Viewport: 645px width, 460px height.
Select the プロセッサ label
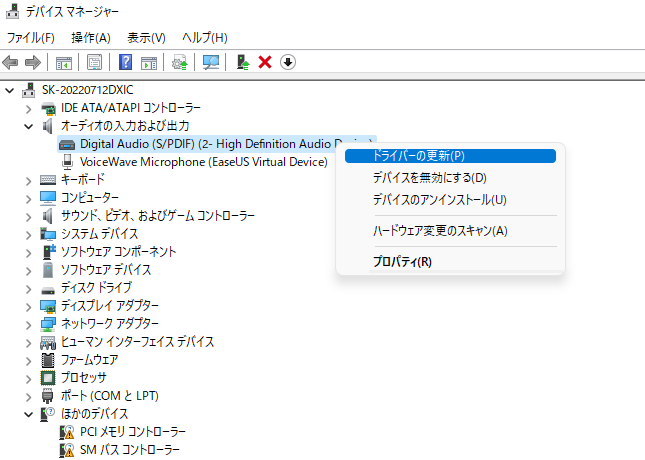84,378
